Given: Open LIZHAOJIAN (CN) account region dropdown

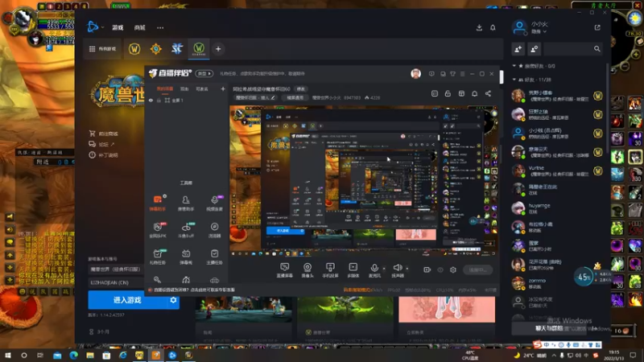Looking at the screenshot, I should (x=116, y=282).
